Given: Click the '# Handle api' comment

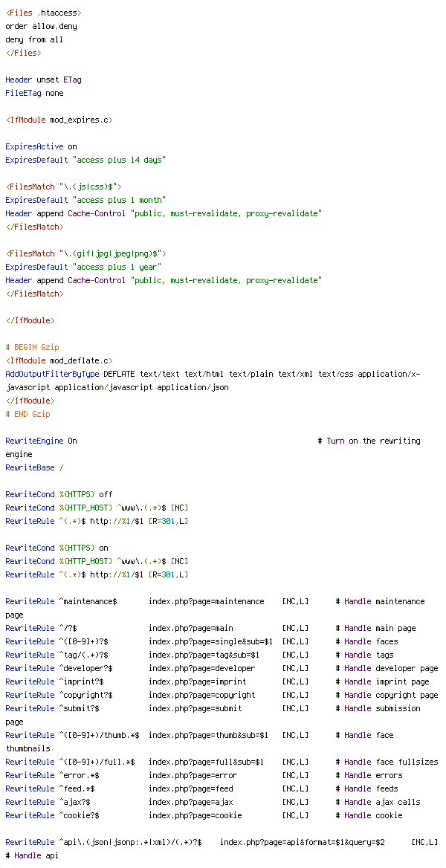Looking at the screenshot, I should point(32,855).
